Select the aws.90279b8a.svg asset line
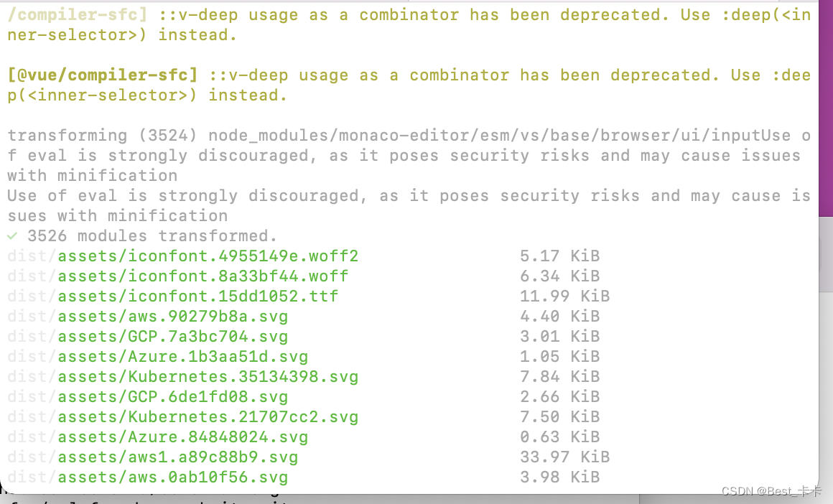833x504 pixels. tap(172, 316)
